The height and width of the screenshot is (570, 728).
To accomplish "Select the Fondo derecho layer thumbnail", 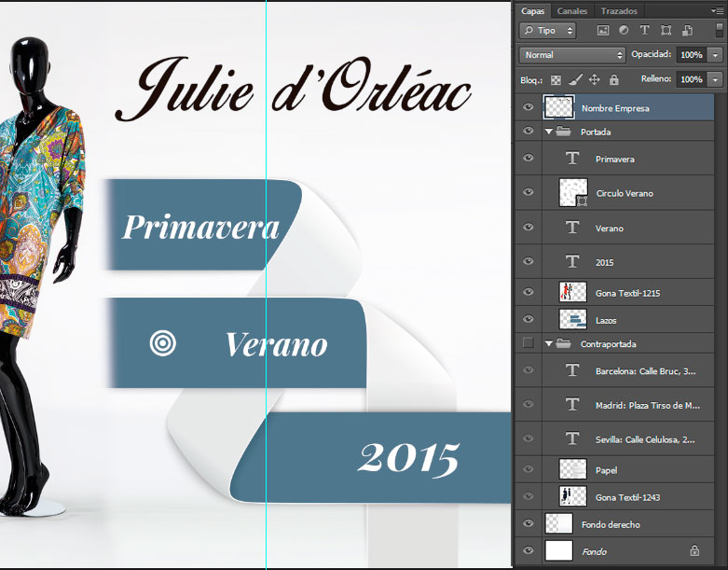I will [558, 524].
